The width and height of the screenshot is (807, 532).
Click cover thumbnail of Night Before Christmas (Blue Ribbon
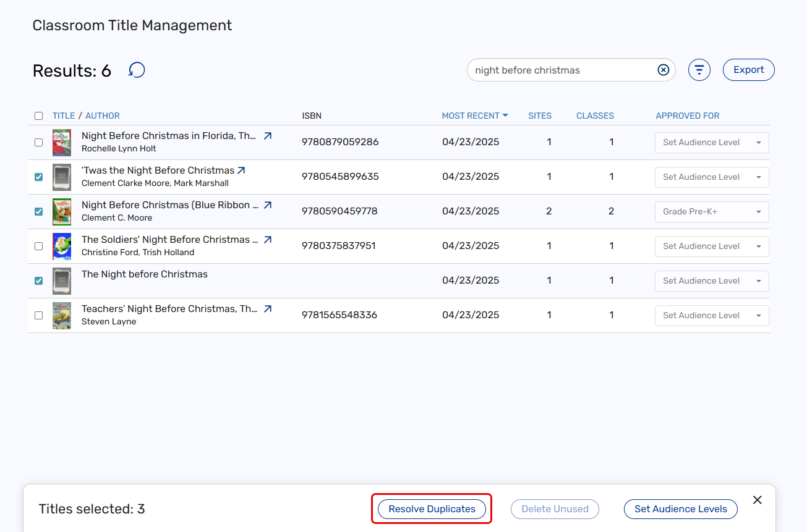tap(62, 211)
